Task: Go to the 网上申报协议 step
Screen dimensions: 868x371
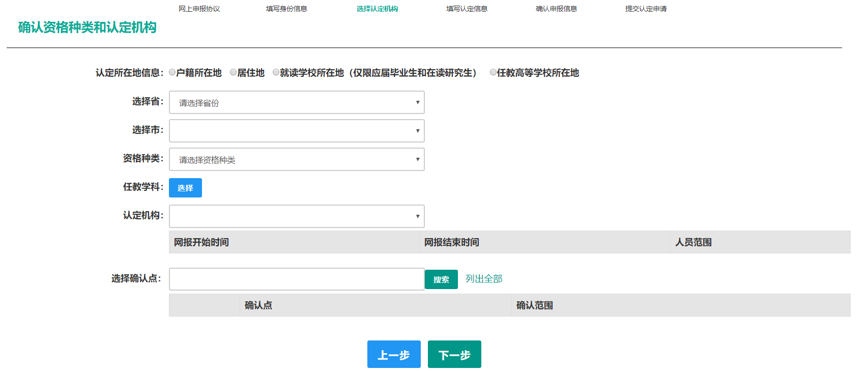Action: tap(199, 9)
